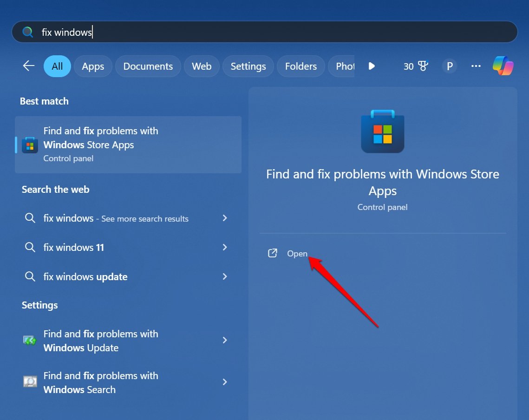Select 'fix windows update' web suggestion
529x420 pixels.
click(x=128, y=276)
